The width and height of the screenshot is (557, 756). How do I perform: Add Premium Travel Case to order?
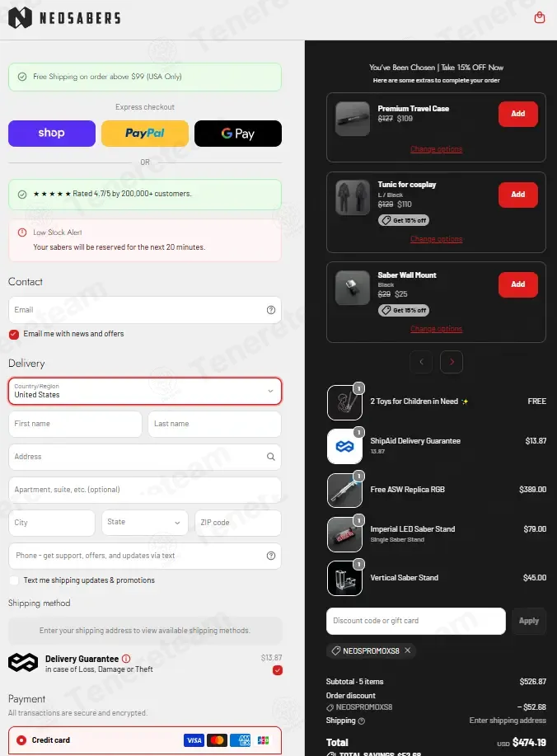pyautogui.click(x=518, y=115)
